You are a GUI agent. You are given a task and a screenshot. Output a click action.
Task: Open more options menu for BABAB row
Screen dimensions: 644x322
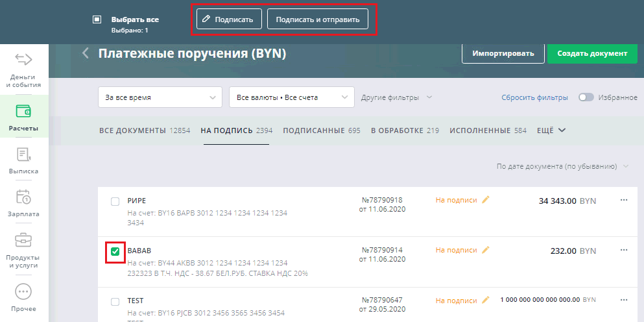(x=624, y=250)
